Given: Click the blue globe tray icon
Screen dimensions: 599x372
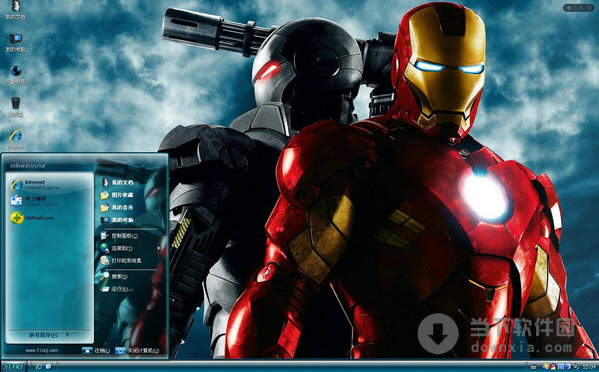Looking at the screenshot, I should click(x=567, y=367).
